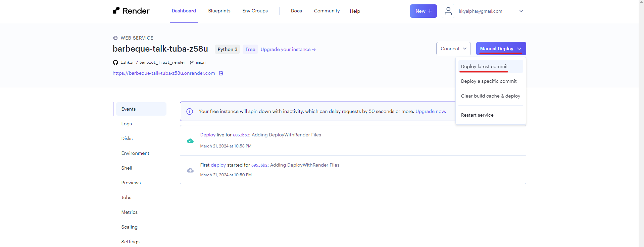Open Environment in the sidebar
Viewport: 644px width, 247px height.
(135, 153)
